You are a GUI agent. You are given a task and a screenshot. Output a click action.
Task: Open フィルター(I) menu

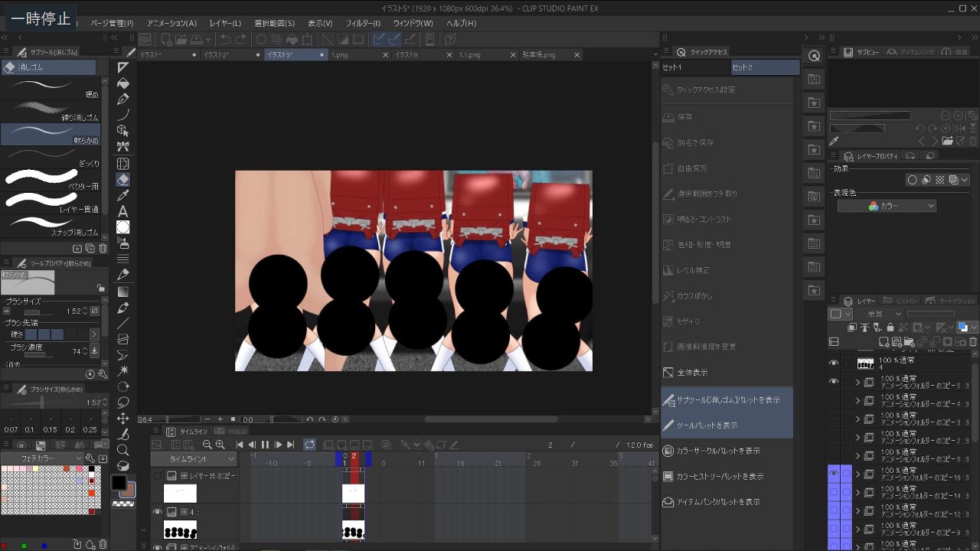[x=363, y=23]
